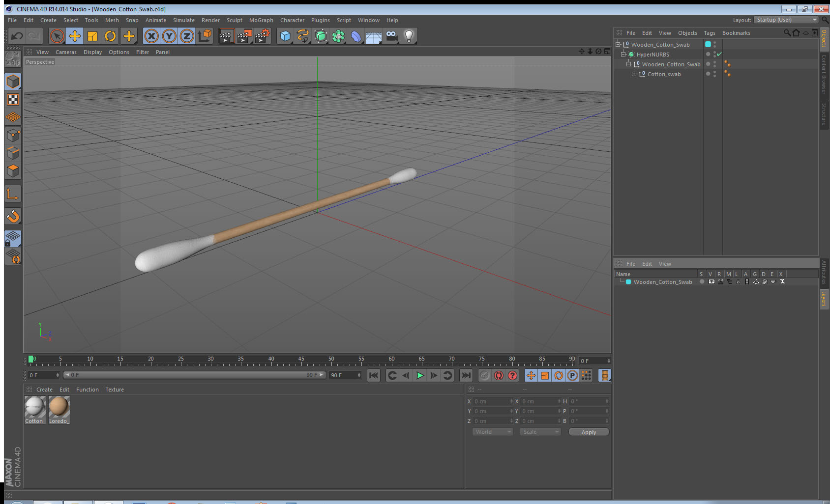This screenshot has height=504, width=830.
Task: Go to start of animation
Action: [x=374, y=375]
